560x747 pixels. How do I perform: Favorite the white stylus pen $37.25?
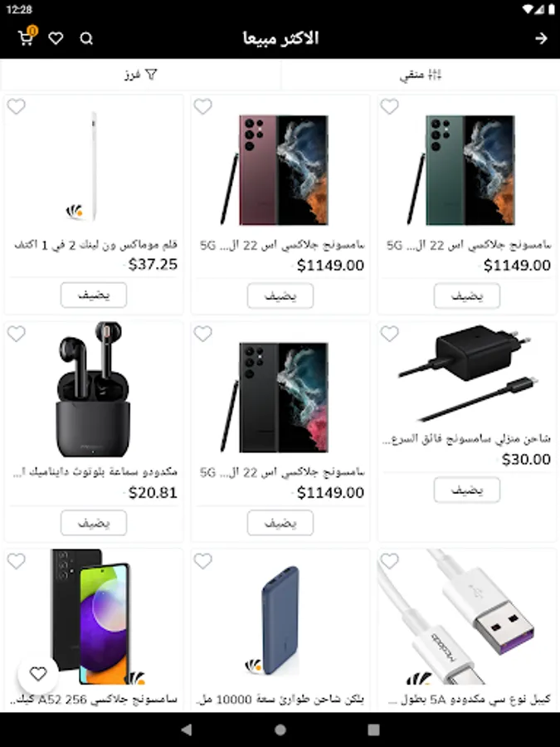(17, 106)
